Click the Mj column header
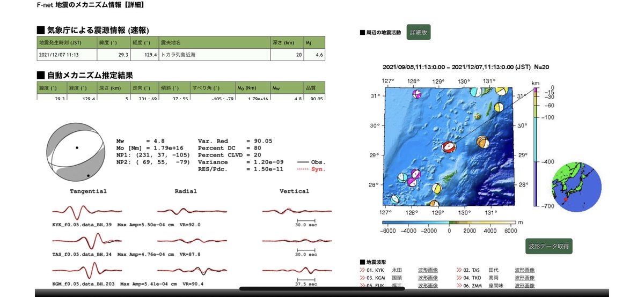 tap(314, 42)
